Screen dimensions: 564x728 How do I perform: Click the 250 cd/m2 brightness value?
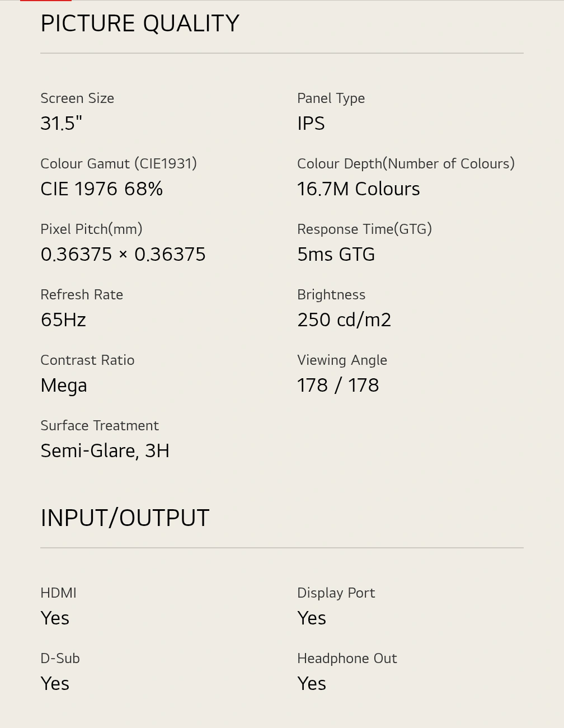tap(344, 320)
